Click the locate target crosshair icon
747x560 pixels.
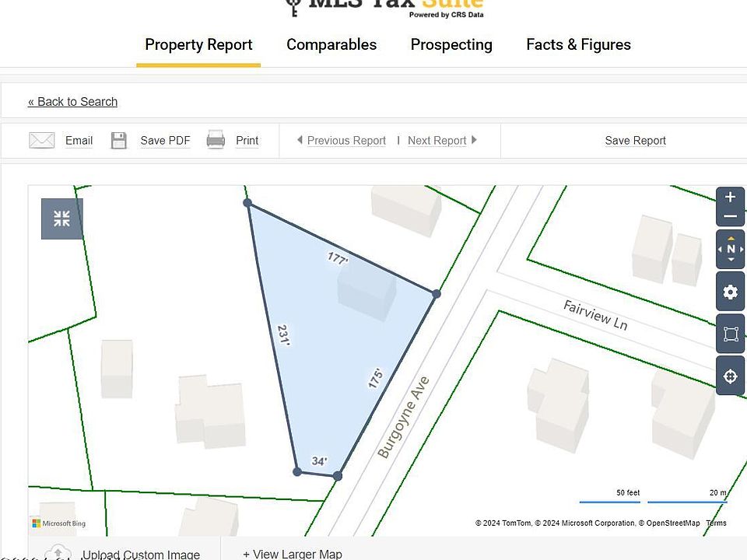[730, 377]
